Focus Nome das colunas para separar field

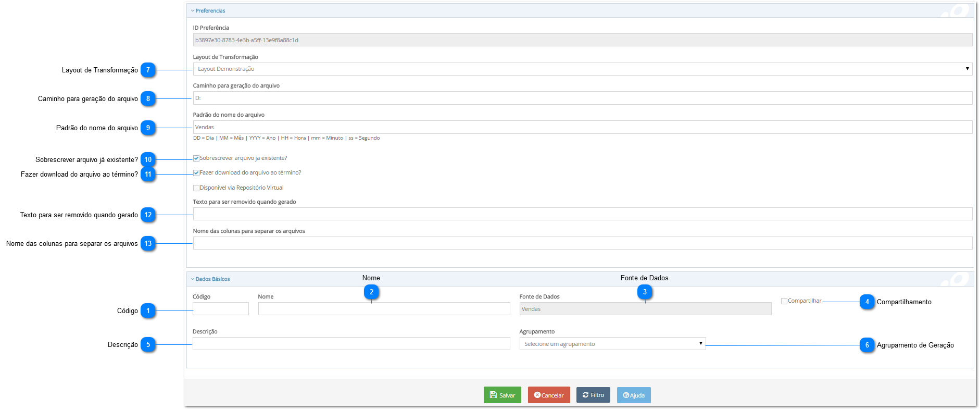[x=582, y=243]
